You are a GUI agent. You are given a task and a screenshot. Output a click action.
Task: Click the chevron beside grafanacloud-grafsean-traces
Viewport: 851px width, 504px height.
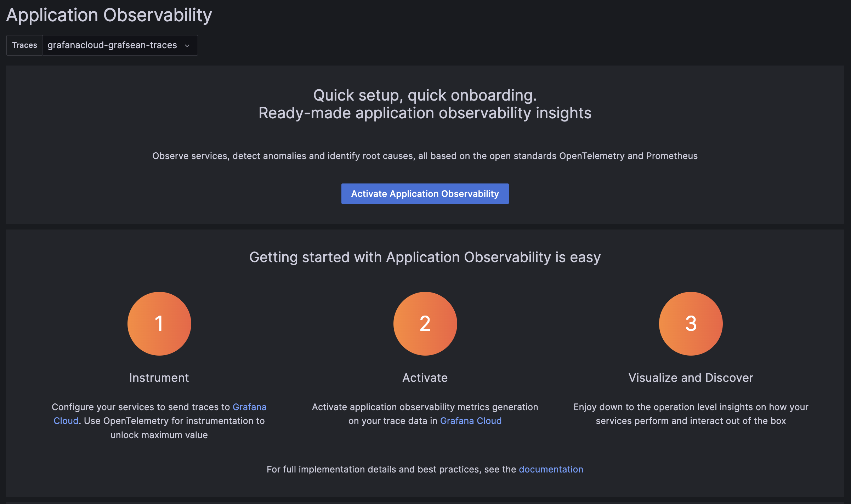188,45
